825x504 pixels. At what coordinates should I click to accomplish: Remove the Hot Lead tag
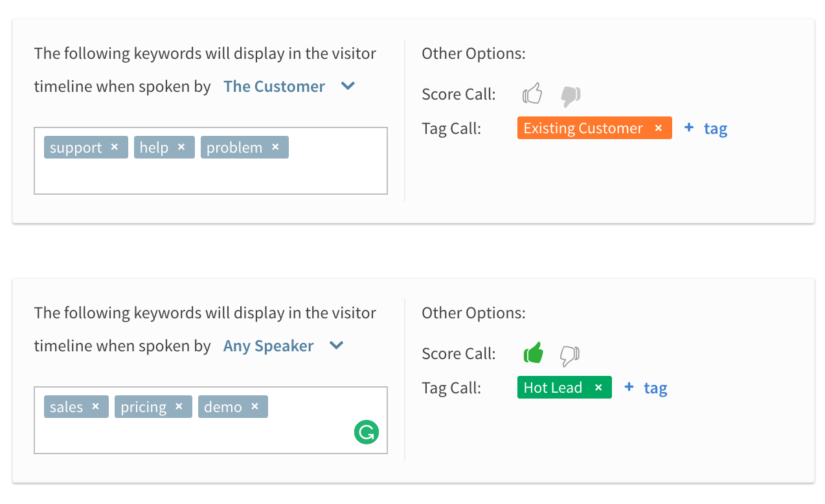[598, 387]
